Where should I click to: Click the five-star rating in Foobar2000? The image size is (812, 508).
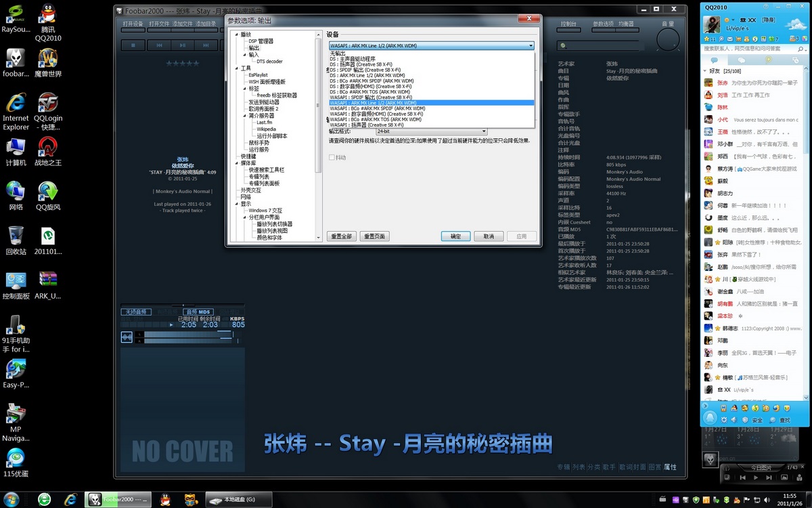click(x=183, y=63)
